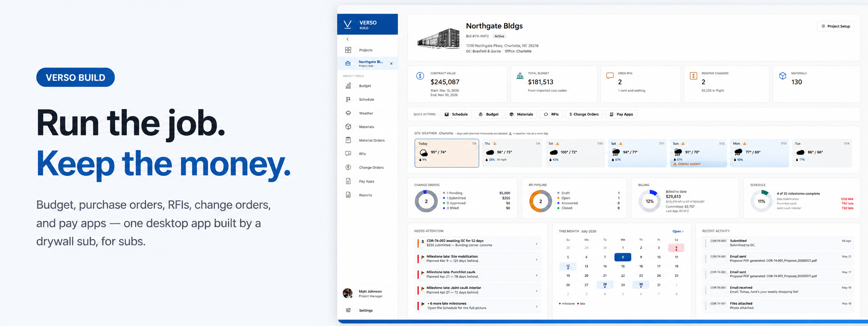This screenshot has width=868, height=326.
Task: Expand the COR-74-002 awaiting GC row chevron
Action: pos(537,244)
